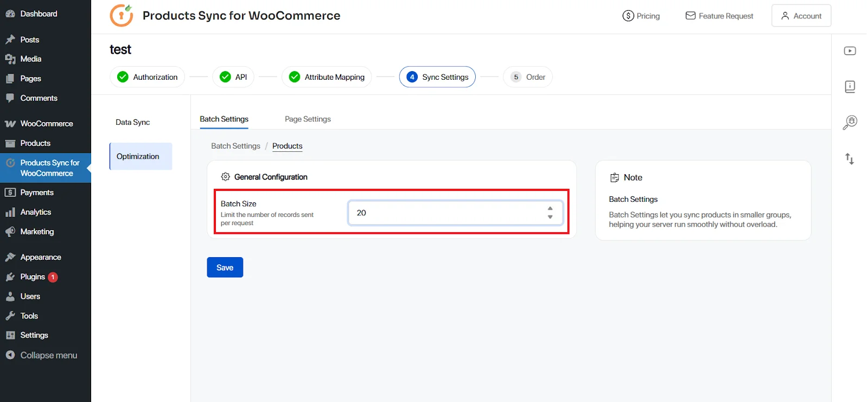Click the "test" connection title
The height and width of the screenshot is (402, 868).
coord(120,49)
